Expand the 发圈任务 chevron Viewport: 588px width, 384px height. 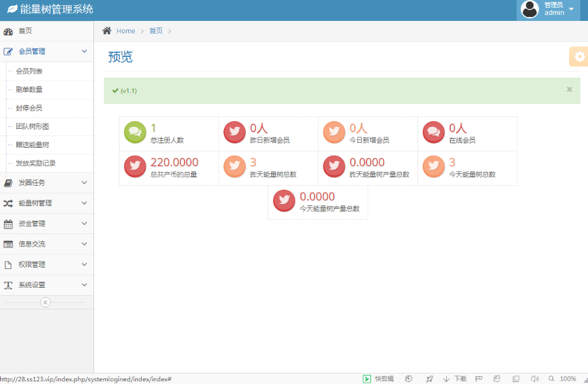[x=84, y=183]
